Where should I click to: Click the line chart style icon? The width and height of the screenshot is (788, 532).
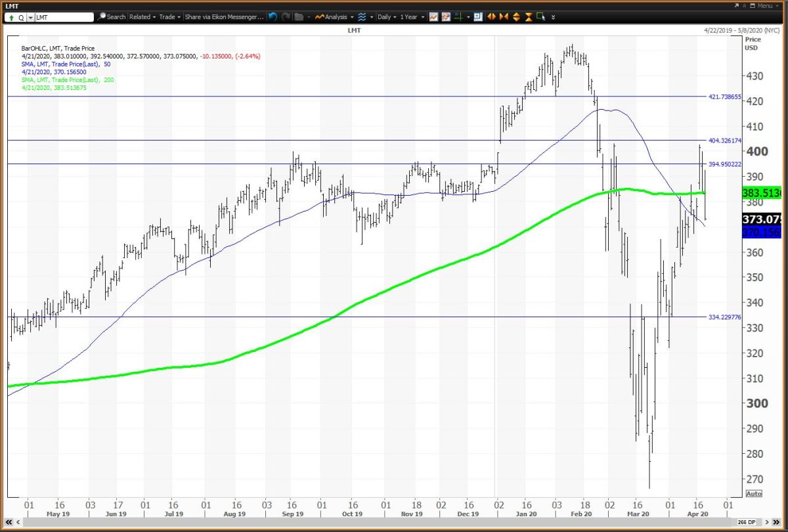pyautogui.click(x=433, y=16)
